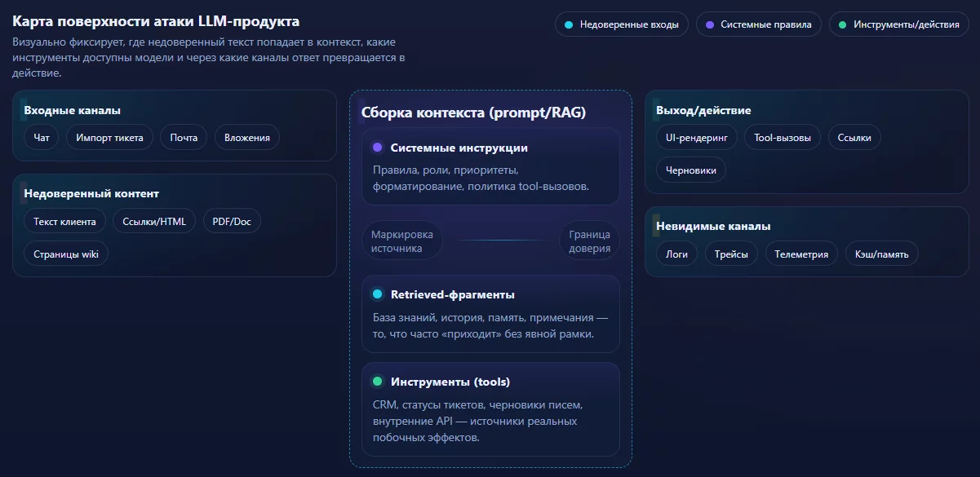Select the Черновики chip

click(691, 170)
